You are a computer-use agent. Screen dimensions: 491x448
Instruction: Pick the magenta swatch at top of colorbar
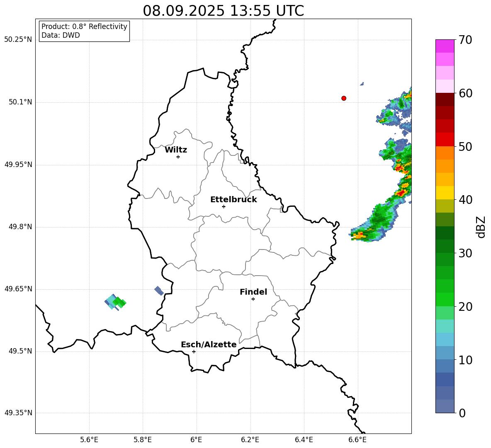445,46
